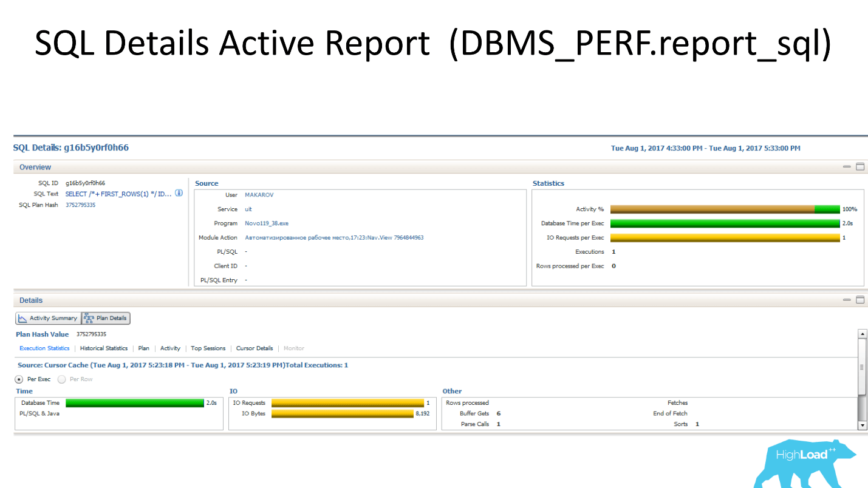The image size is (868, 488).
Task: Click the Details vertical scrollbar thumb
Action: (862, 367)
